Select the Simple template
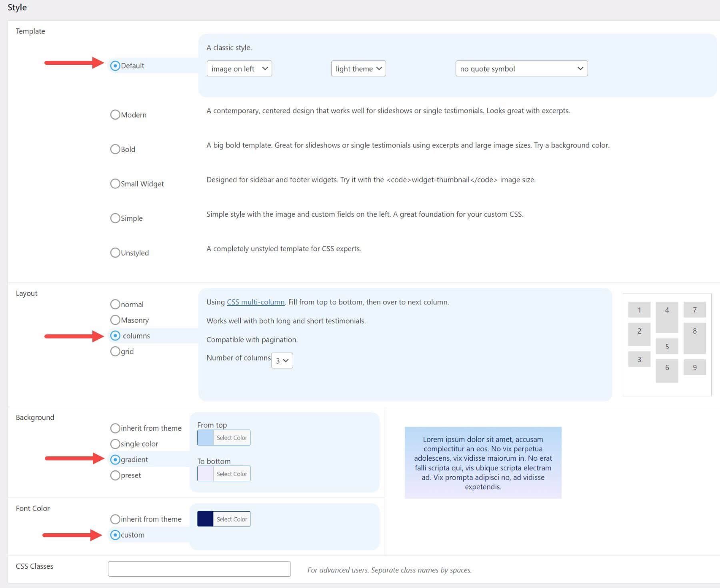 (x=115, y=218)
